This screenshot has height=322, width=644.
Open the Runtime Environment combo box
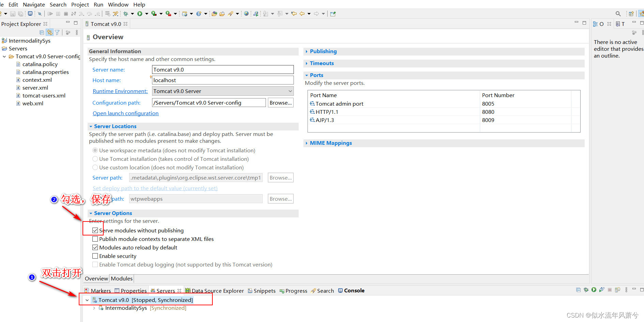point(223,91)
